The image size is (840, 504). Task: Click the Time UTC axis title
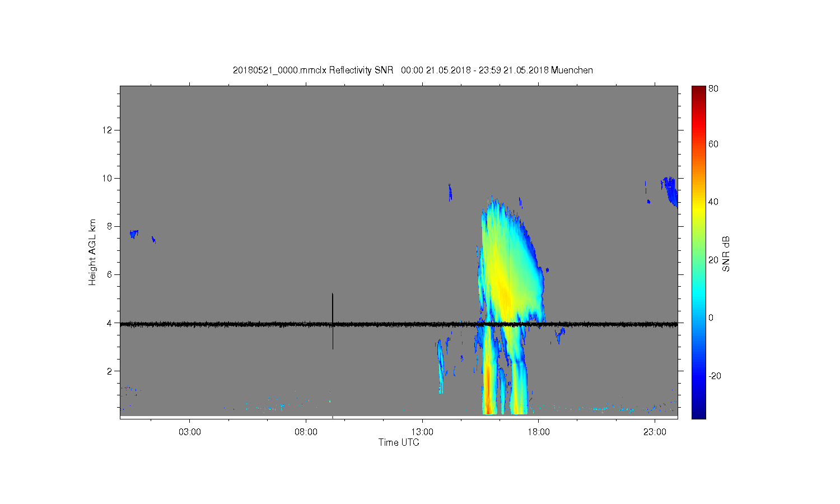[x=399, y=442]
